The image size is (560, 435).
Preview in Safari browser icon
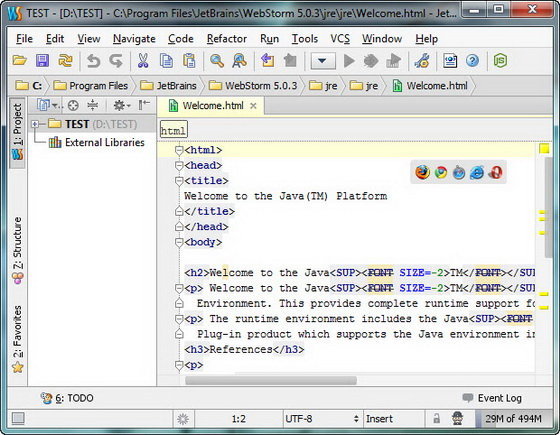pyautogui.click(x=459, y=173)
